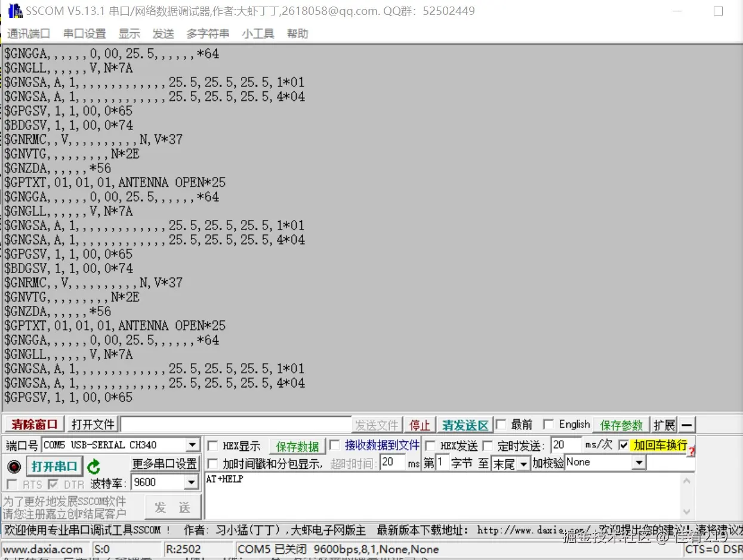
Task: Click the port status circle beside 打开串口
Action: click(x=13, y=467)
